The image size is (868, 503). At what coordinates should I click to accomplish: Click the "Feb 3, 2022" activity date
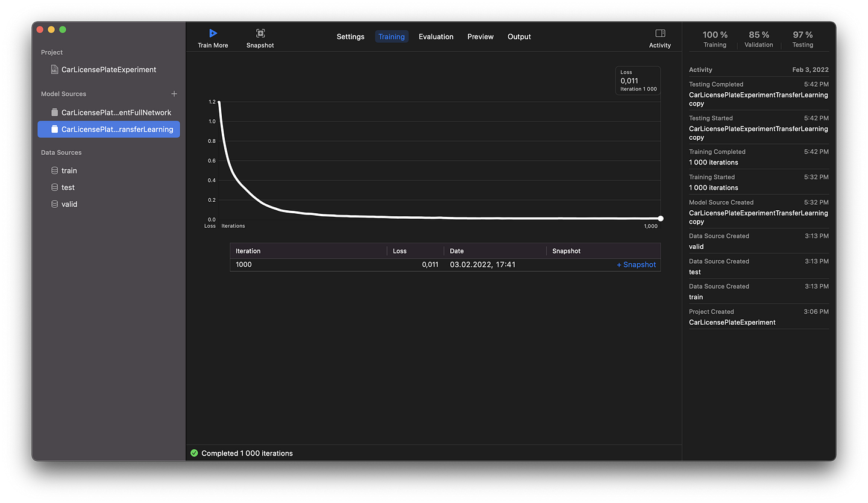click(810, 70)
